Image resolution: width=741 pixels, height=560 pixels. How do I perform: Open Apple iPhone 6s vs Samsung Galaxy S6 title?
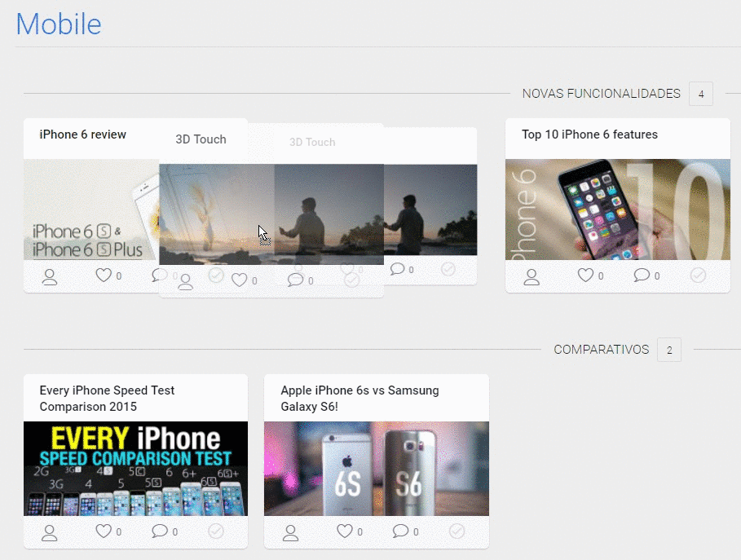359,399
